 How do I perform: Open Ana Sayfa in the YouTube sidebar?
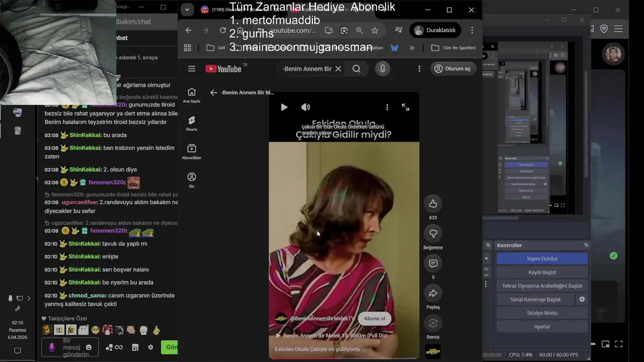tap(192, 95)
